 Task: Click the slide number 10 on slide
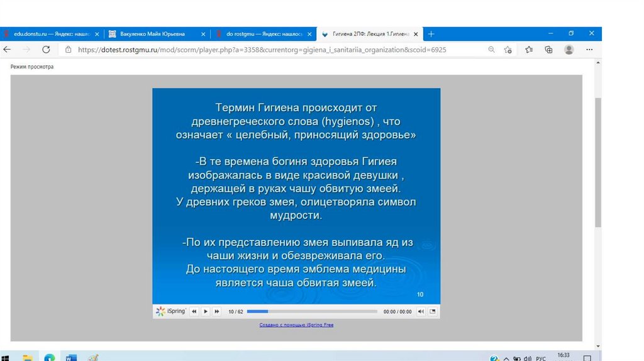[419, 294]
